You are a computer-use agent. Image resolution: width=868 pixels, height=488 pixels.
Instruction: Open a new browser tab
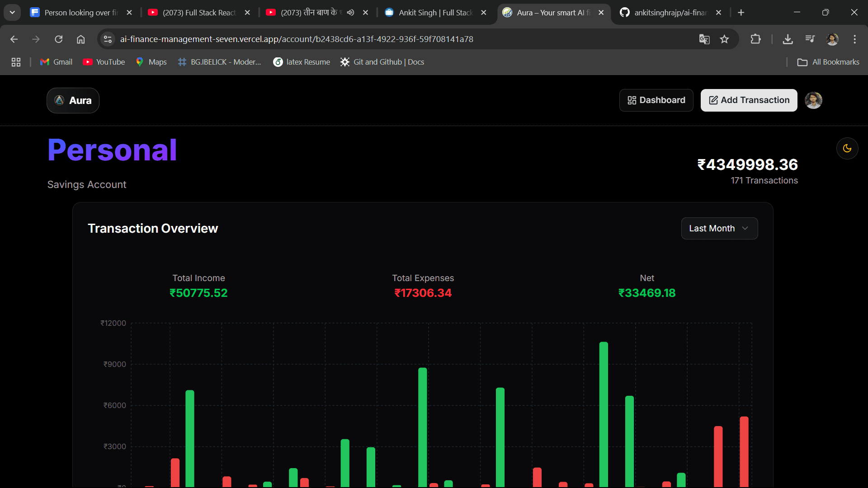coord(741,13)
